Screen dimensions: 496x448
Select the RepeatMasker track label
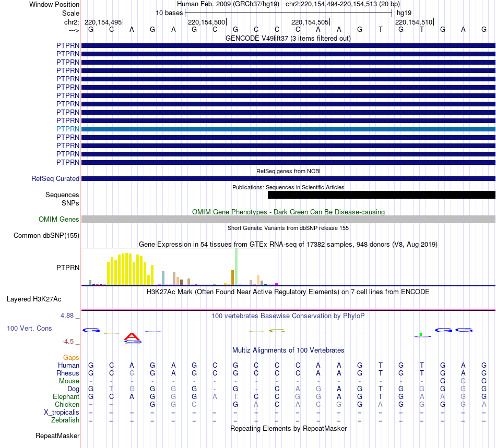coord(57,435)
